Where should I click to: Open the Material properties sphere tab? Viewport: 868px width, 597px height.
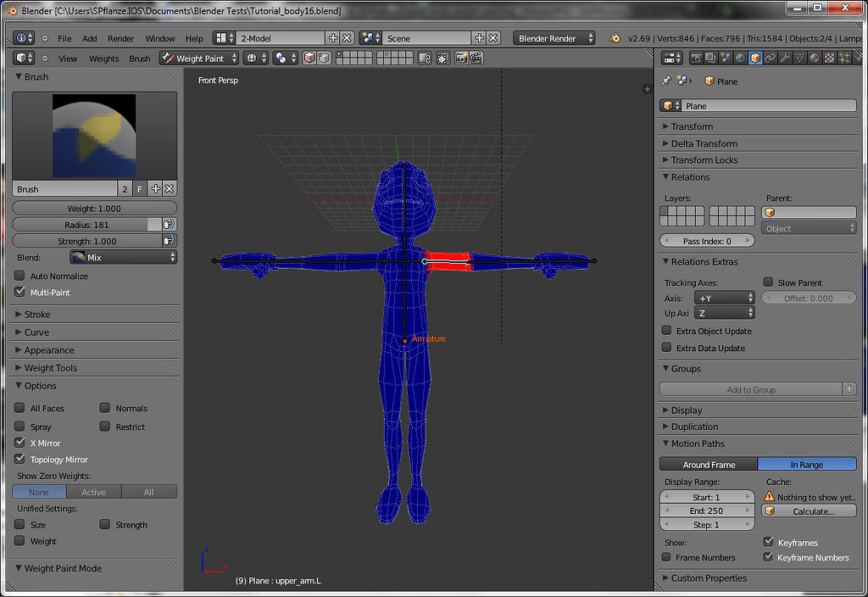tap(815, 59)
